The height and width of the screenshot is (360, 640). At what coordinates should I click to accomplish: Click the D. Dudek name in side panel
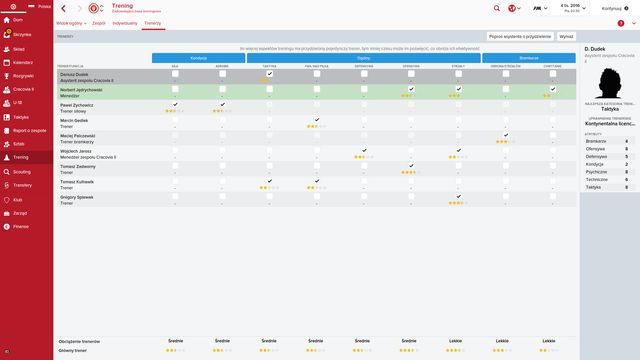click(595, 49)
